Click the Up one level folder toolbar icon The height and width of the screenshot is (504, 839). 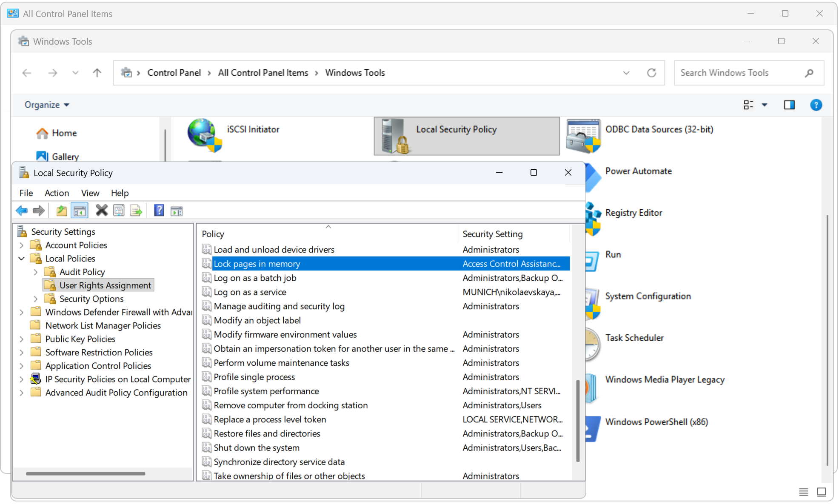tap(62, 211)
